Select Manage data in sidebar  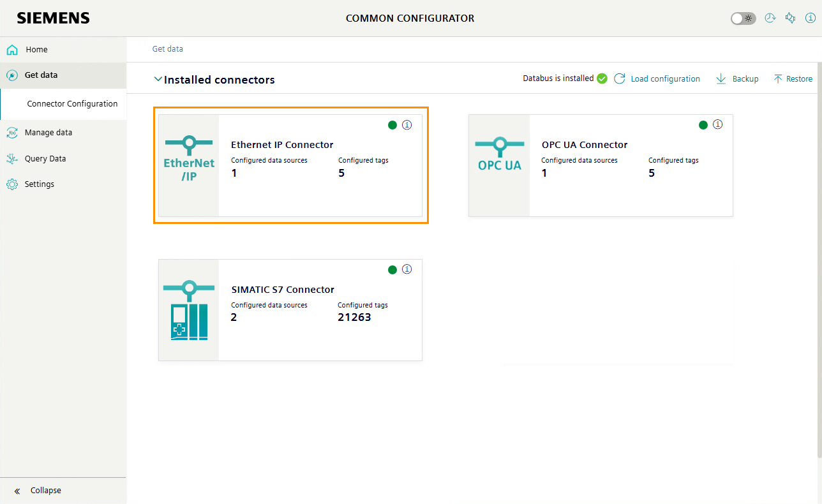pyautogui.click(x=48, y=133)
